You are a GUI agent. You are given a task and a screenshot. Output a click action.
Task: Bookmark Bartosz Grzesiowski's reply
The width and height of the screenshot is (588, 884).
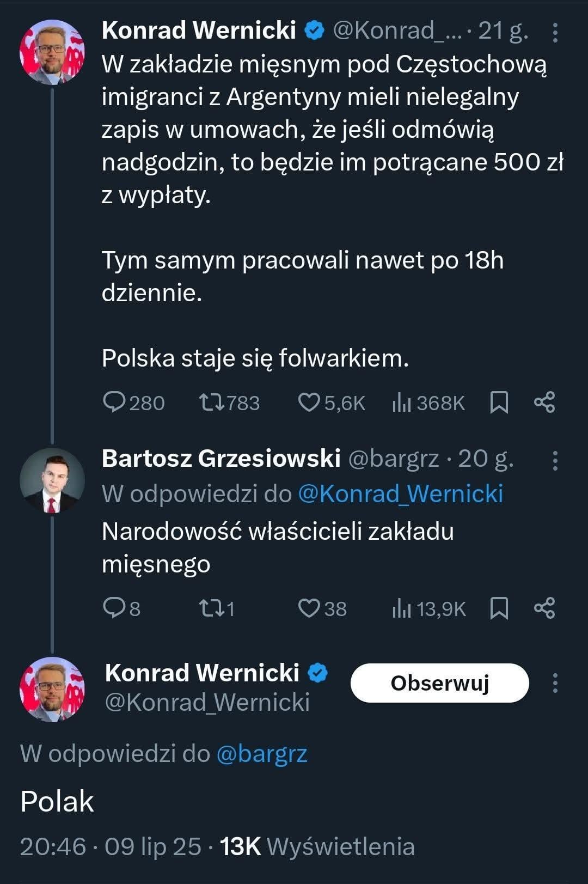pos(499,608)
